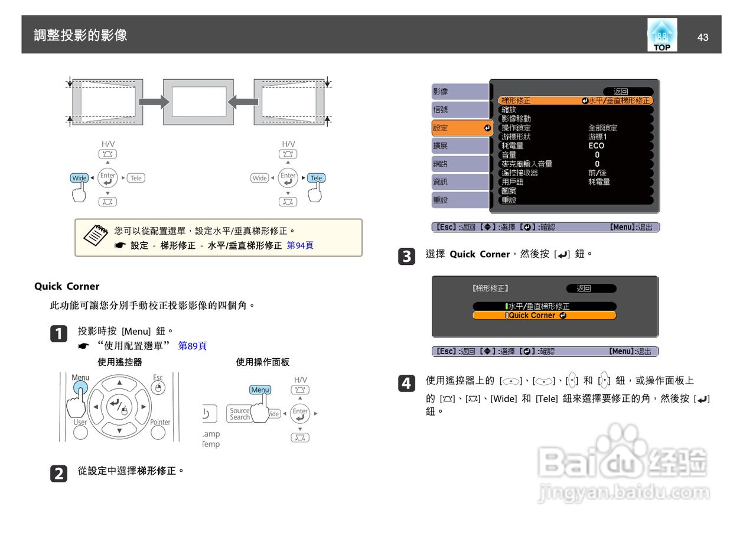Click the TOP home icon in the header
The image size is (756, 535).
pos(661,34)
